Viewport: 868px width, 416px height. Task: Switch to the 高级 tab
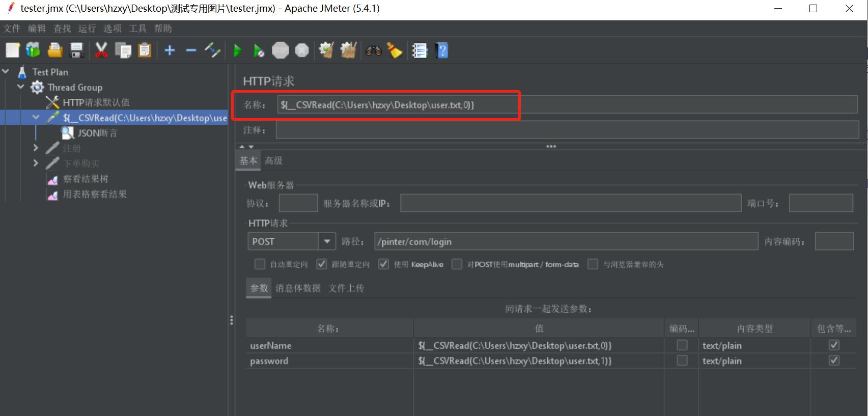[x=273, y=160]
